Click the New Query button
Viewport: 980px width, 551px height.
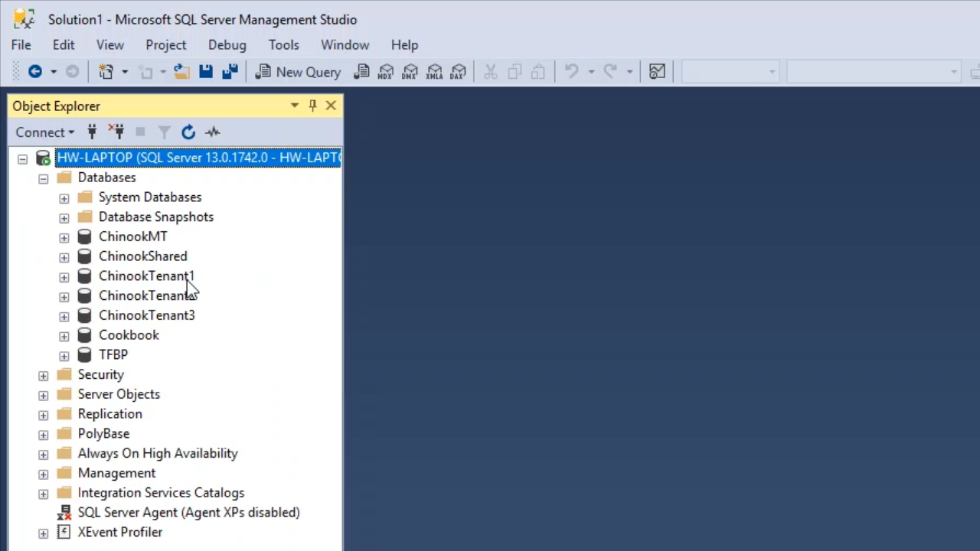click(x=299, y=72)
